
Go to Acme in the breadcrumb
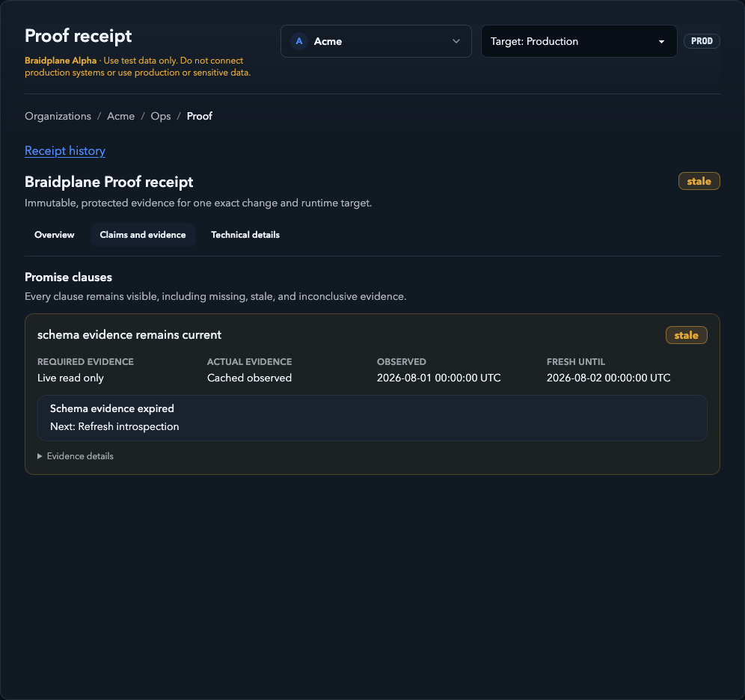pyautogui.click(x=120, y=117)
